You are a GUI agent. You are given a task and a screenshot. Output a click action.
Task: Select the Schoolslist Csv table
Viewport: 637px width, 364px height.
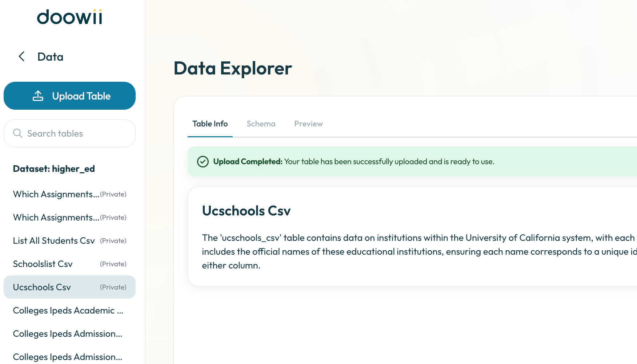[x=69, y=264]
